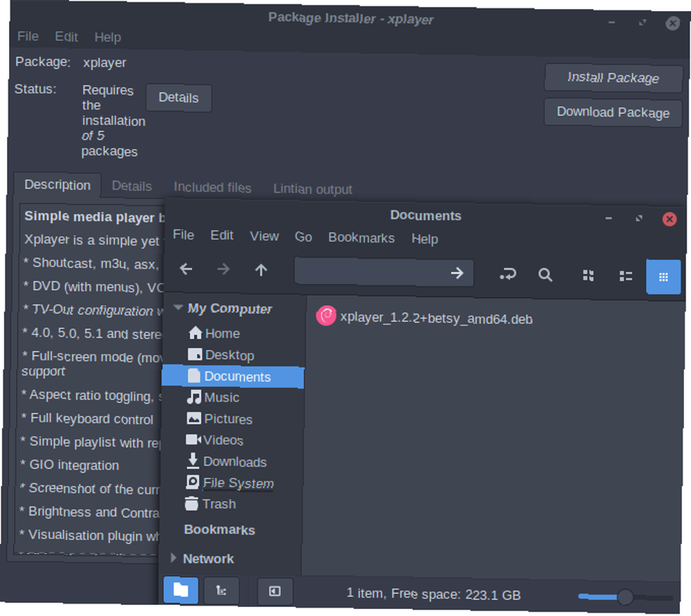Screen dimensions: 691x616
Task: Switch to icon view
Action: tap(588, 276)
